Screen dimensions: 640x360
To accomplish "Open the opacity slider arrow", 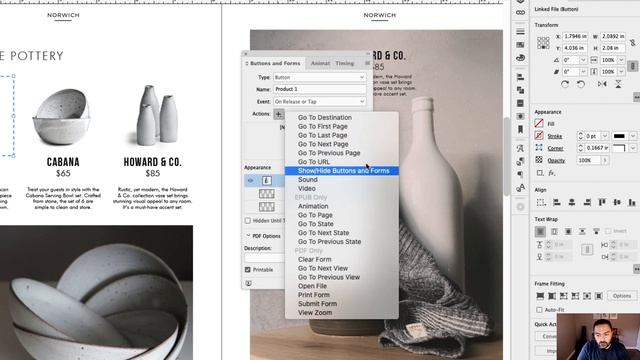I will pos(605,161).
